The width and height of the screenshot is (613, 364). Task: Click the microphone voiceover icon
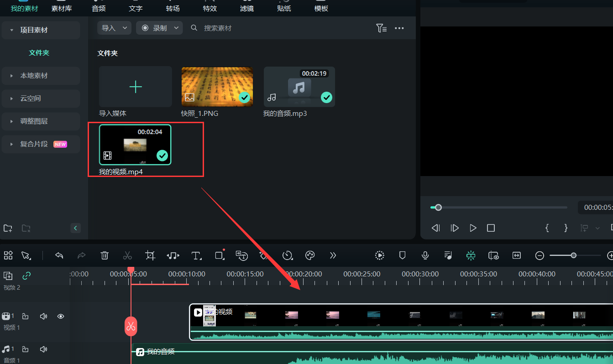(x=425, y=255)
